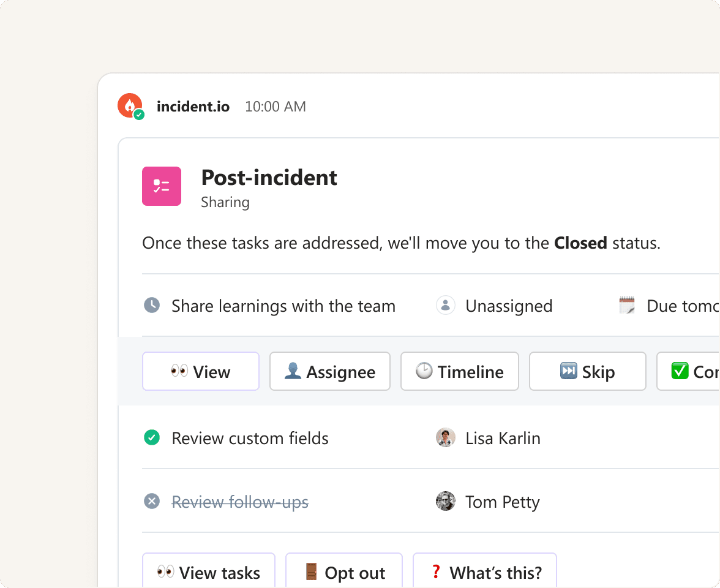
Task: Click the eyes icon inside the View button
Action: pyautogui.click(x=179, y=371)
